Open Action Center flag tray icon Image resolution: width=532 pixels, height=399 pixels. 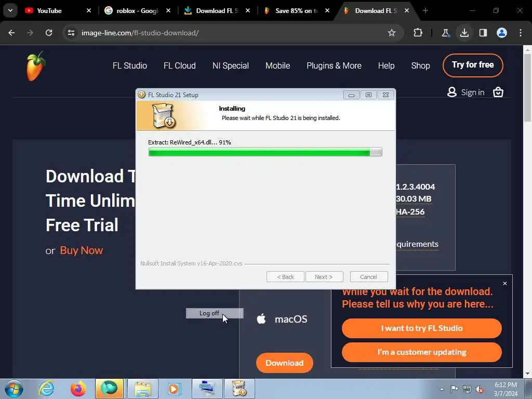[x=454, y=389]
